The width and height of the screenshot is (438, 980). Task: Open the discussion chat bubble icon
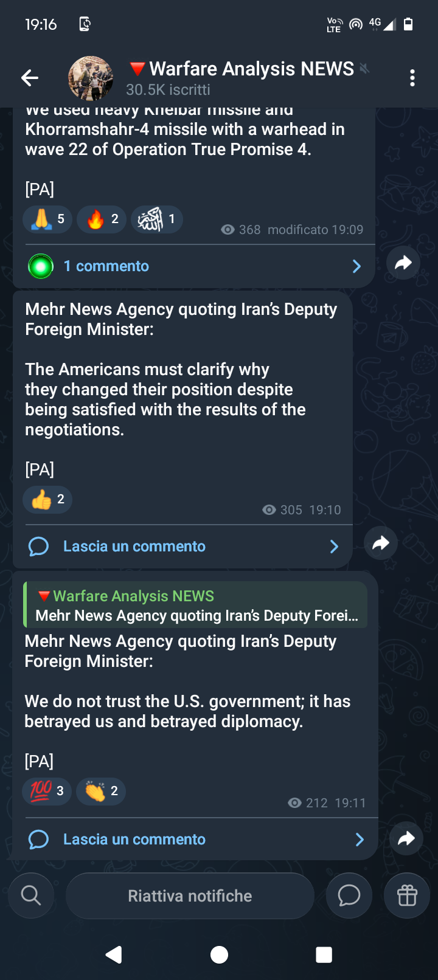(349, 895)
